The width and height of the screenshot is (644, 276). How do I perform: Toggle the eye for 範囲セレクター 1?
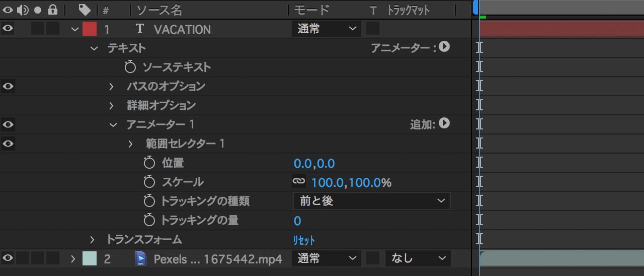tap(8, 144)
